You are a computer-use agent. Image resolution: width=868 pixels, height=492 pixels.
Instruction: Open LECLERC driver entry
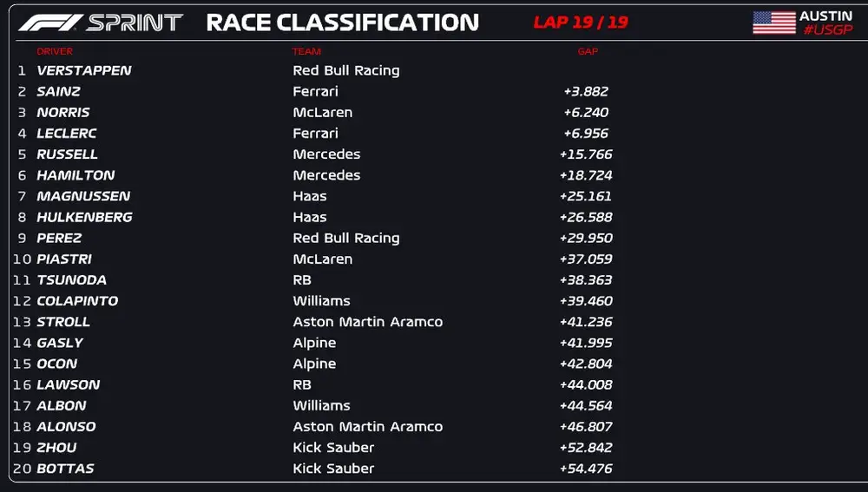point(67,133)
